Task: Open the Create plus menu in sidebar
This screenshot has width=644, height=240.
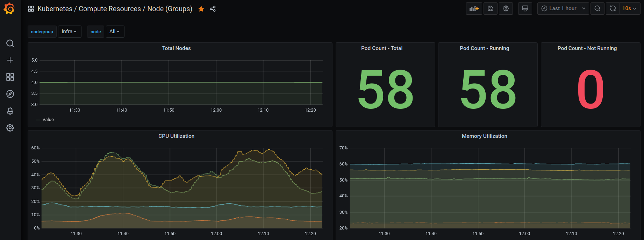Action: [x=10, y=60]
